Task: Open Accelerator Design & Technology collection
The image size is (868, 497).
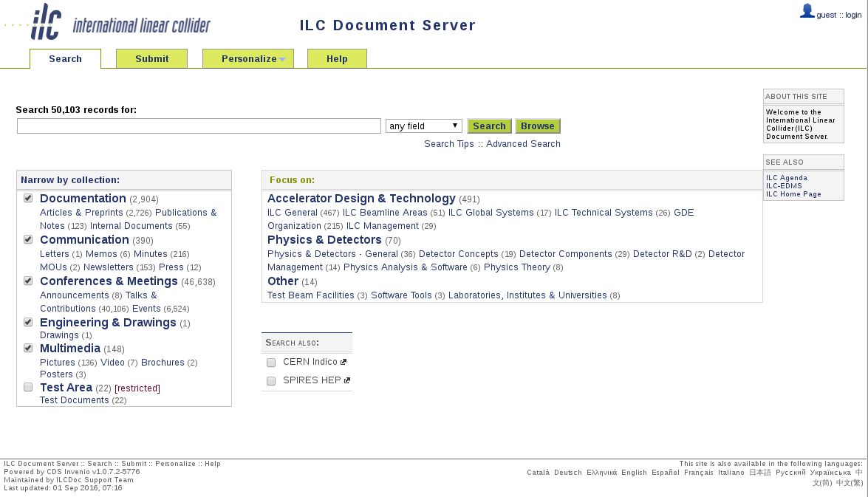Action: point(361,198)
